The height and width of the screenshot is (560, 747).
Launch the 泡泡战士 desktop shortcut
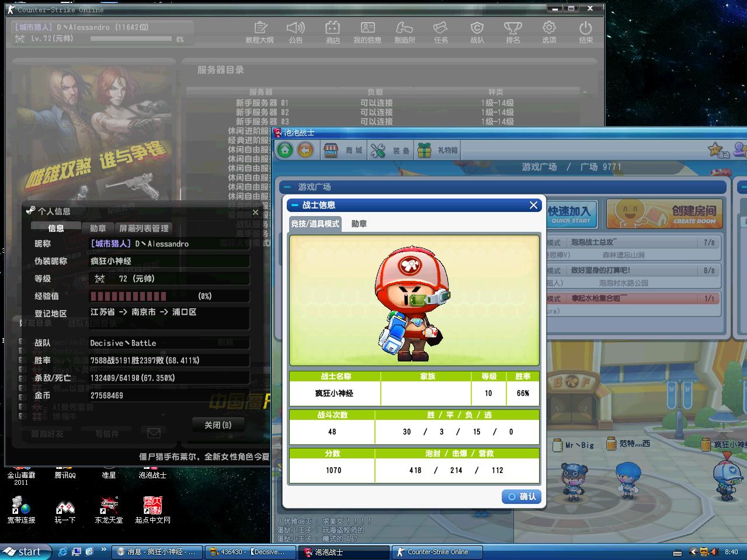click(152, 472)
